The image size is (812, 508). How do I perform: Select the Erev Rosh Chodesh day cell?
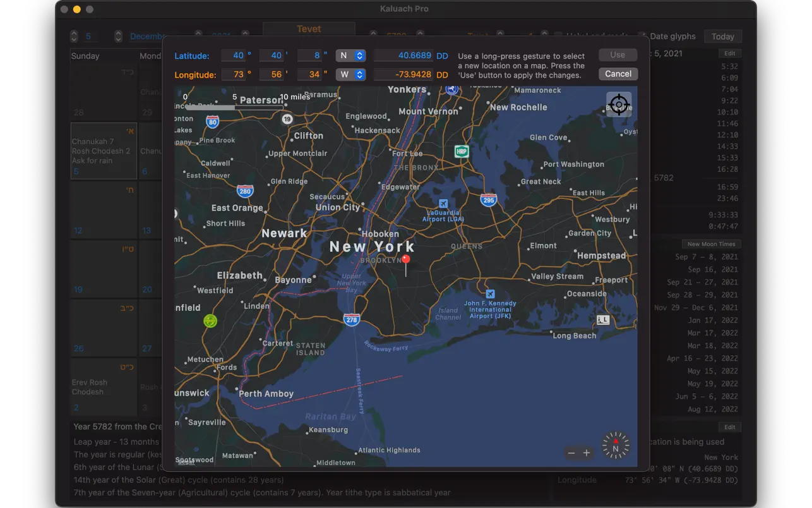pyautogui.click(x=104, y=386)
